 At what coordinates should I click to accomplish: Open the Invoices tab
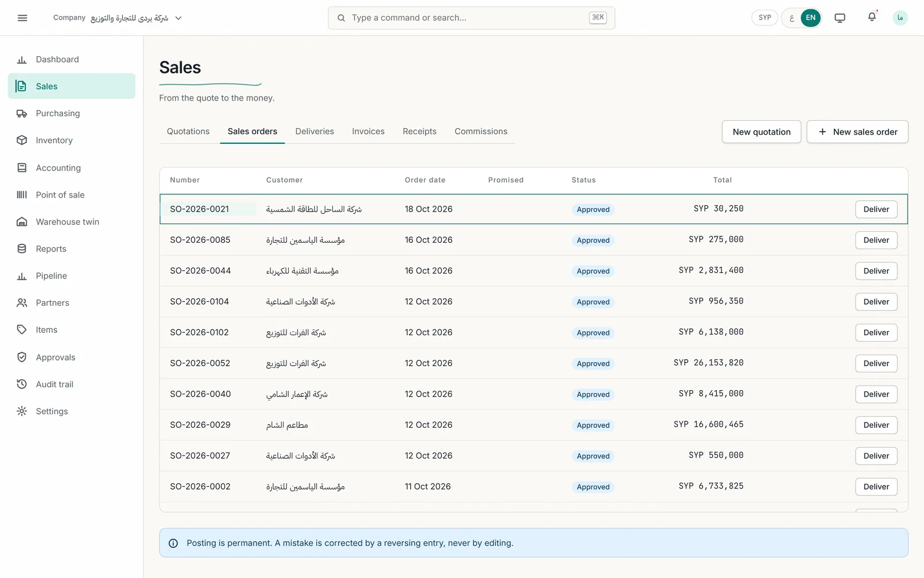click(368, 132)
